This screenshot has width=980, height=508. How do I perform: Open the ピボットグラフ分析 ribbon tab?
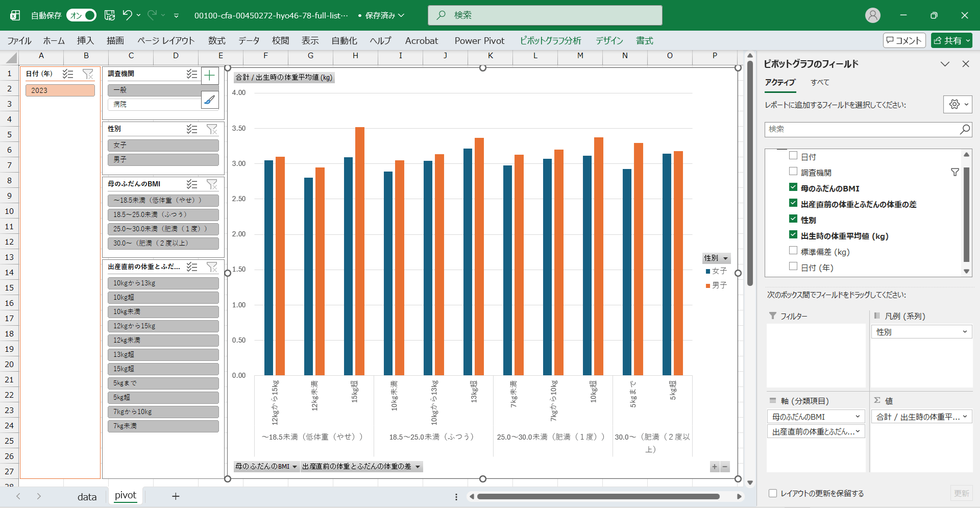(x=550, y=41)
